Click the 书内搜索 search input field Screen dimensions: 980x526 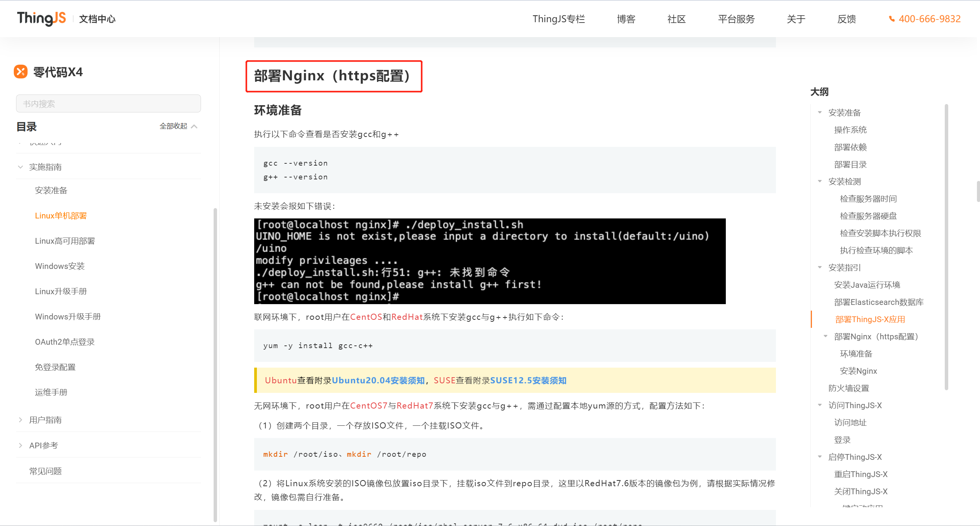(x=109, y=103)
